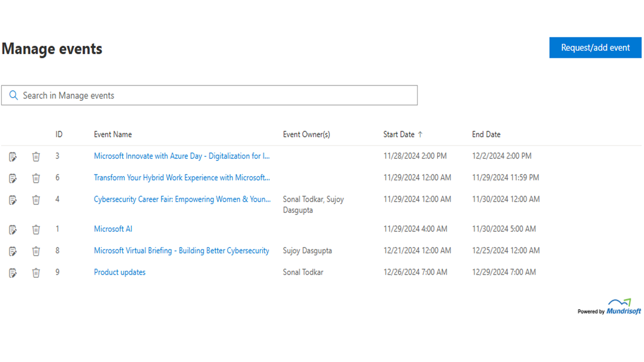
Task: Open the Microsoft AI event link
Action: click(113, 229)
